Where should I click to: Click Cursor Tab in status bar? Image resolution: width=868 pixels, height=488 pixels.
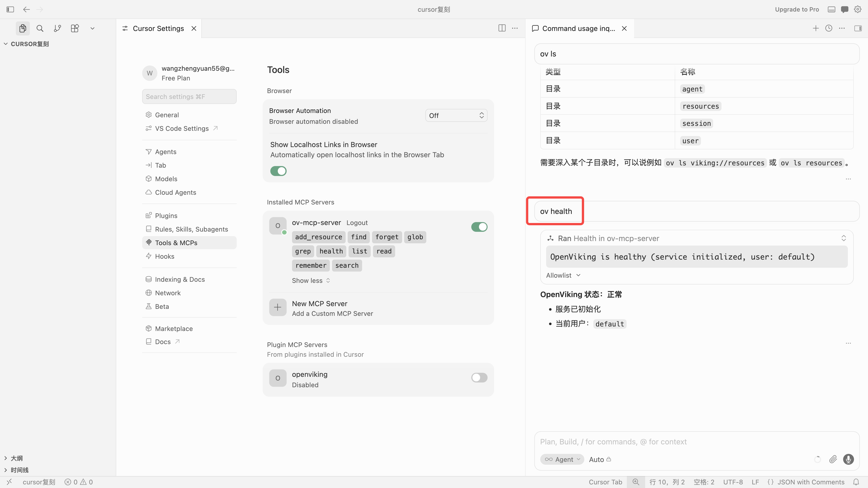pyautogui.click(x=606, y=482)
